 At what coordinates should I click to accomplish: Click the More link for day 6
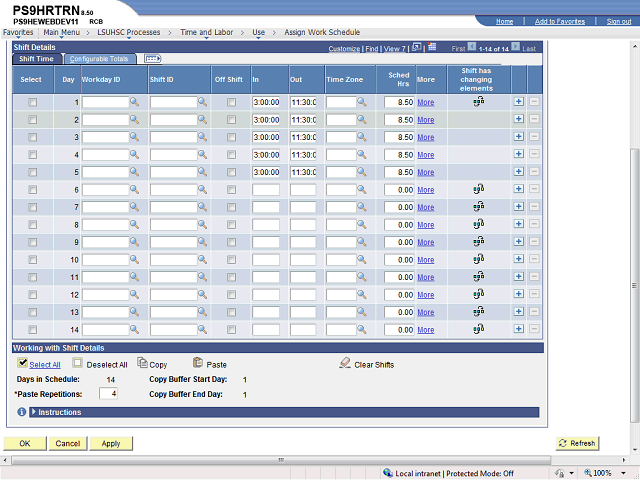pyautogui.click(x=425, y=190)
